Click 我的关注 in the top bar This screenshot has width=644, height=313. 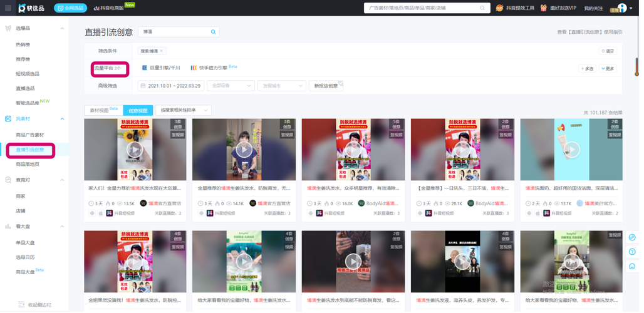pyautogui.click(x=593, y=8)
